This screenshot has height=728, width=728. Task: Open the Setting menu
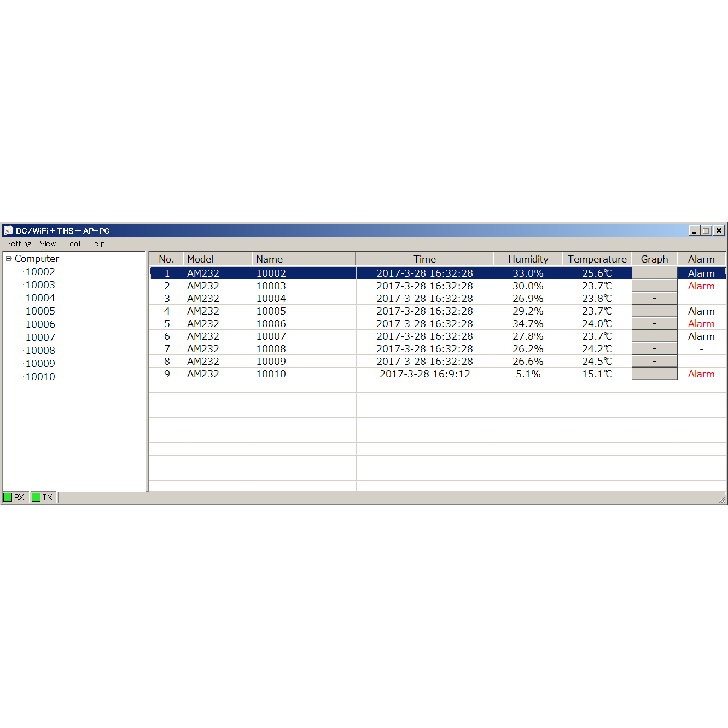[x=19, y=244]
